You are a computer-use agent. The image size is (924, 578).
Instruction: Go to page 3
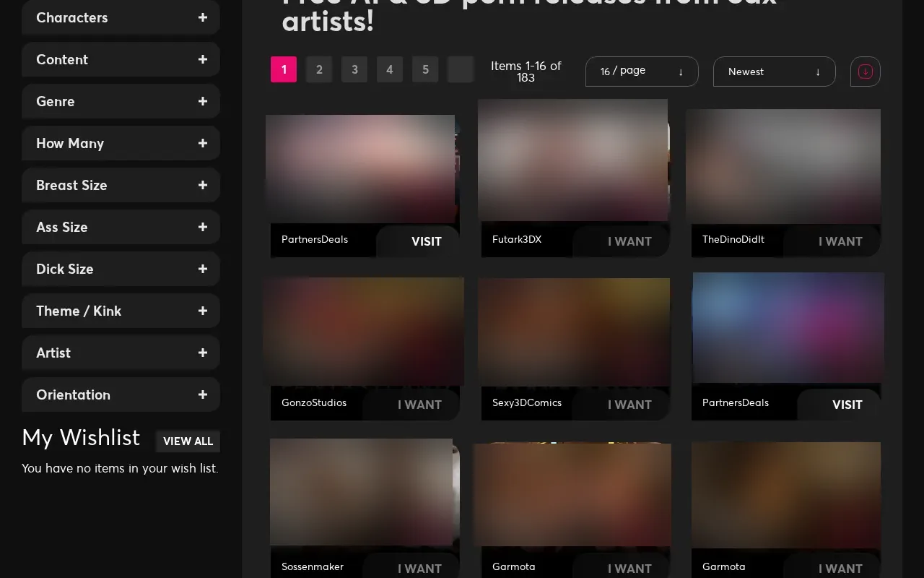coord(354,69)
